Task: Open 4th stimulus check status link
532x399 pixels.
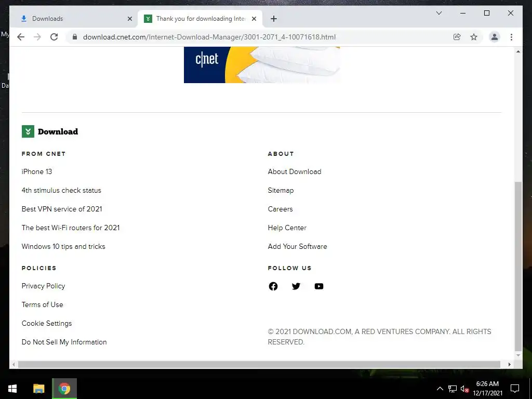Action: click(61, 190)
